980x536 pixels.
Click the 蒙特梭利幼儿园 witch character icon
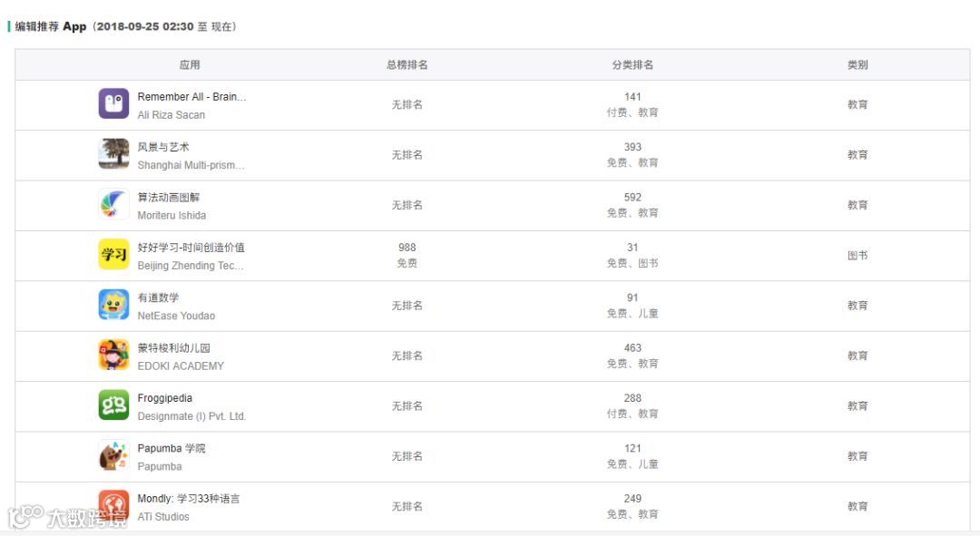[113, 356]
